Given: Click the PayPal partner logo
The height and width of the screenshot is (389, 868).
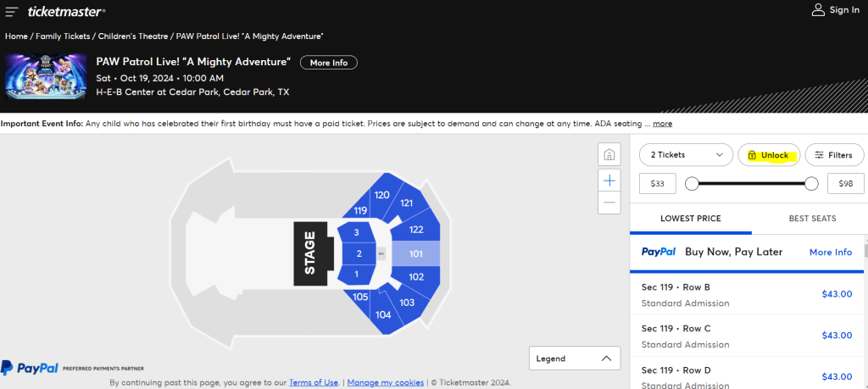Looking at the screenshot, I should click(30, 368).
